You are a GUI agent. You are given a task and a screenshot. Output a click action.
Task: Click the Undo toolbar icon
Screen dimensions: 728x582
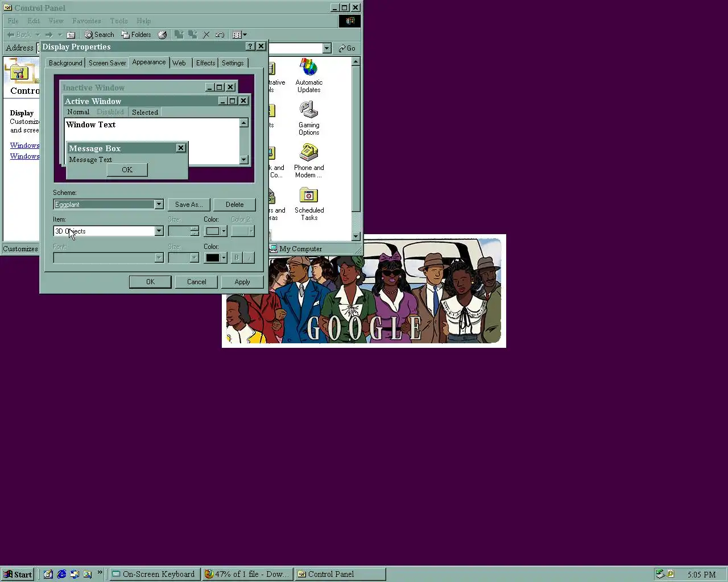[220, 35]
